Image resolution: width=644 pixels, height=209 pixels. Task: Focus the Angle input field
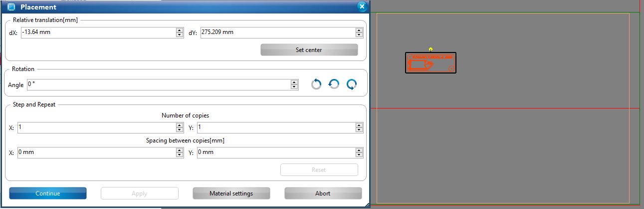tap(158, 84)
